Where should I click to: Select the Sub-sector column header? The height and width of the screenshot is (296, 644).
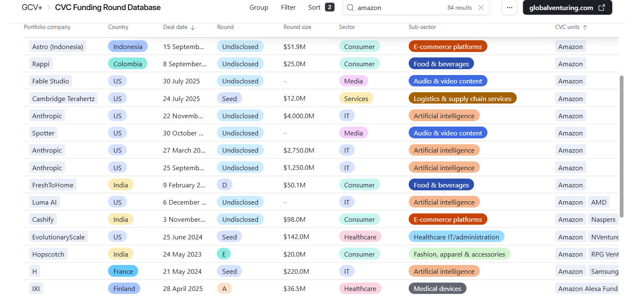(x=422, y=27)
